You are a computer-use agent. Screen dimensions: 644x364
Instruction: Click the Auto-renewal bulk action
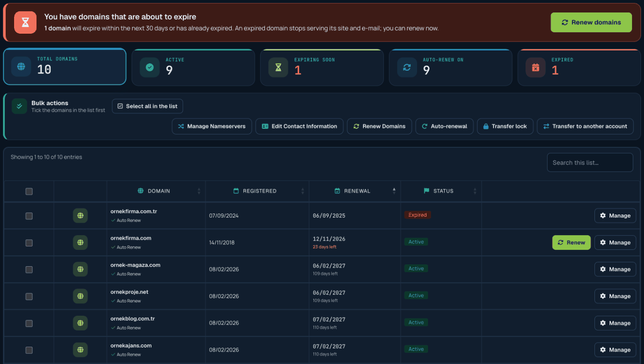pos(445,126)
